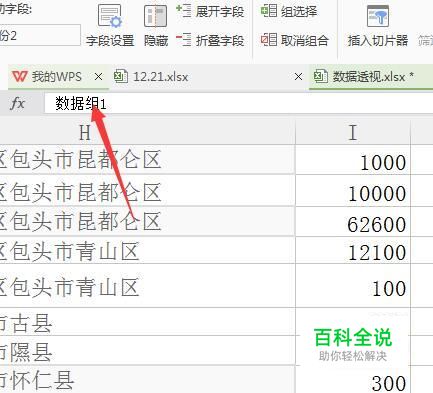Image resolution: width=433 pixels, height=393 pixels.
Task: Select 青山区 cell beside value 12100
Action: (x=147, y=250)
